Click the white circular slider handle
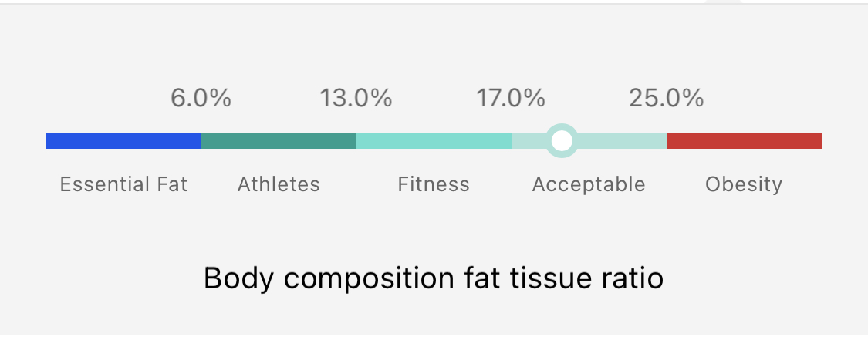The height and width of the screenshot is (364, 868). (562, 140)
